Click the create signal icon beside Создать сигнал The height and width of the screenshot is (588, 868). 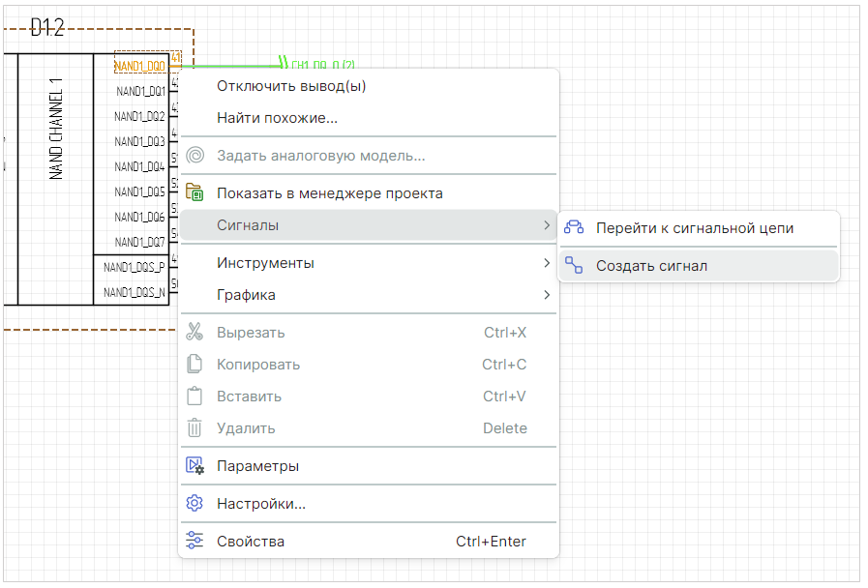(574, 265)
